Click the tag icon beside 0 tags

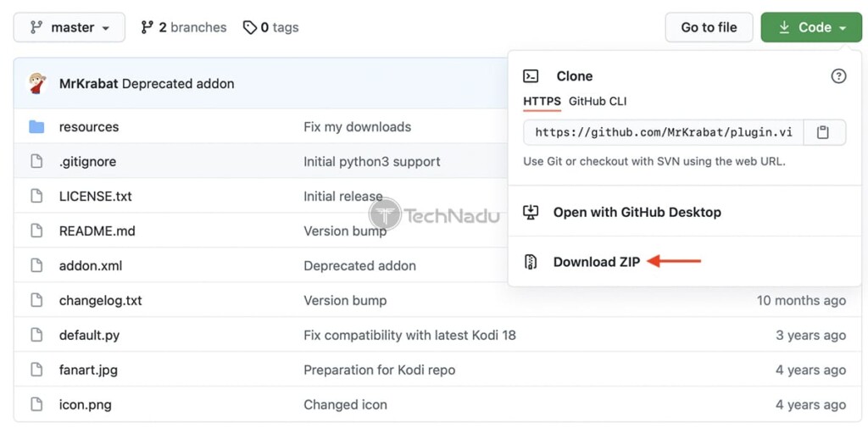pos(250,27)
